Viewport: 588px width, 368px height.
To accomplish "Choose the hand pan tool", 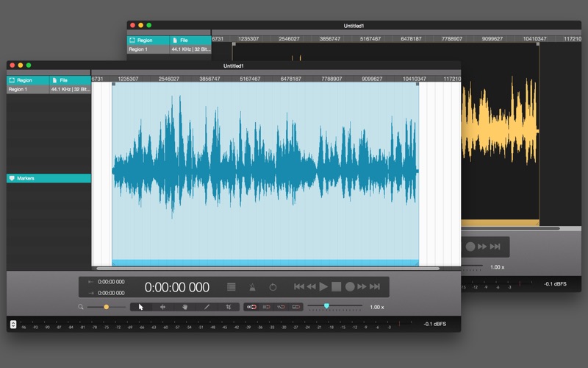I will pos(184,307).
